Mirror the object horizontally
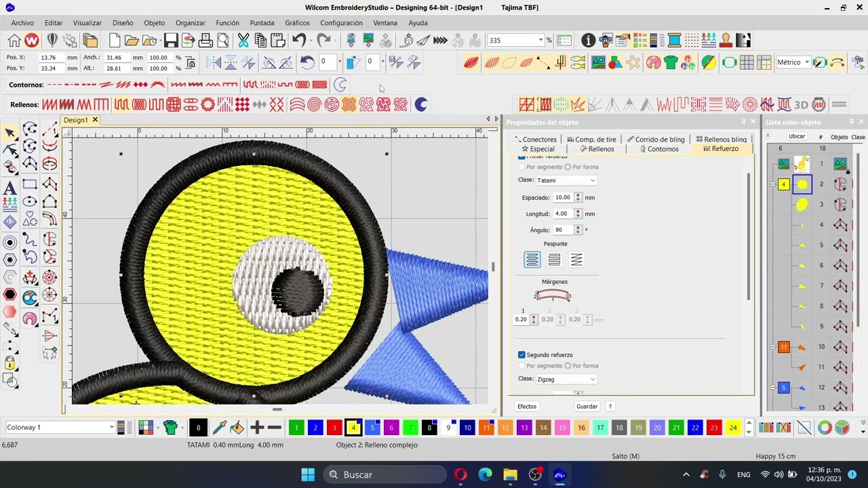Screen dimensions: 868x488 214,63
